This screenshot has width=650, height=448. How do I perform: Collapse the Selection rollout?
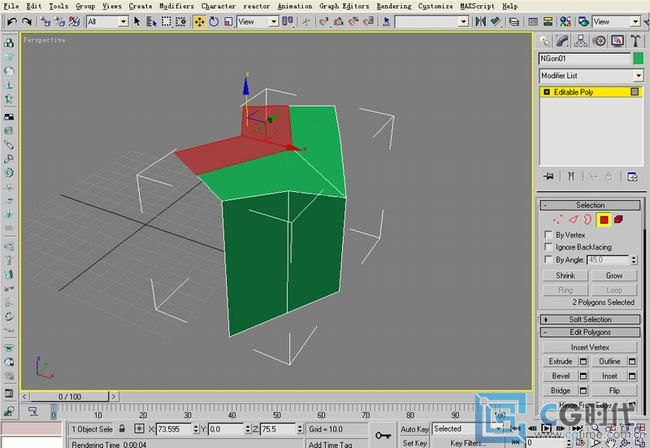tap(590, 205)
